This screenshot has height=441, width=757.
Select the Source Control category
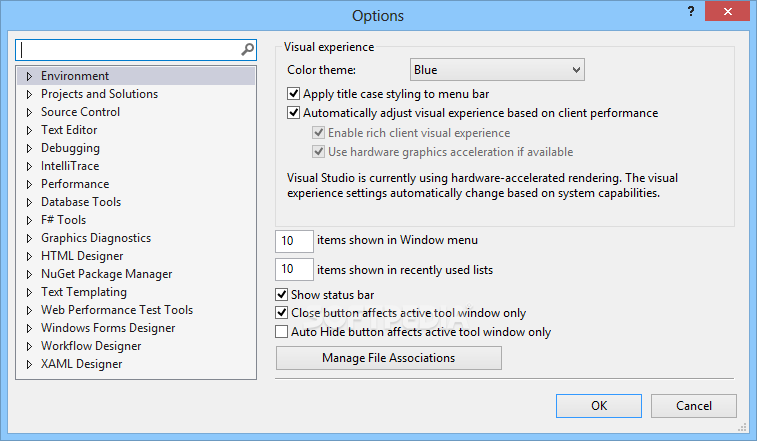click(x=80, y=112)
